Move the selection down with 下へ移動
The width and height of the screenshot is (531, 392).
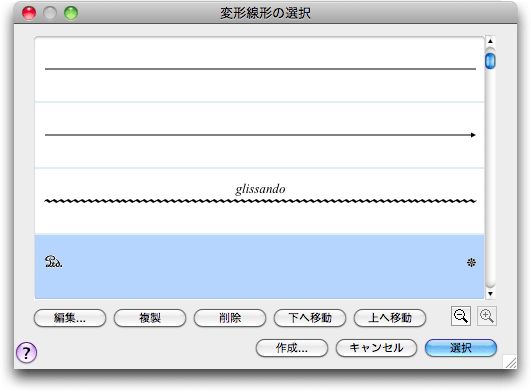[x=310, y=318]
